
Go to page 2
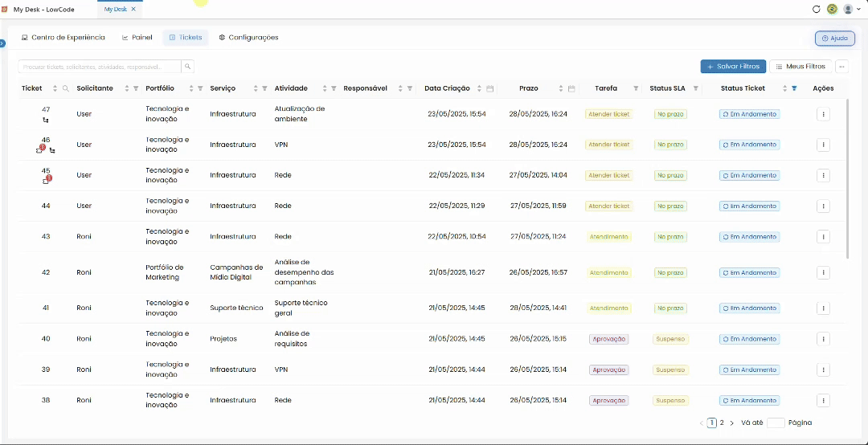click(x=722, y=423)
